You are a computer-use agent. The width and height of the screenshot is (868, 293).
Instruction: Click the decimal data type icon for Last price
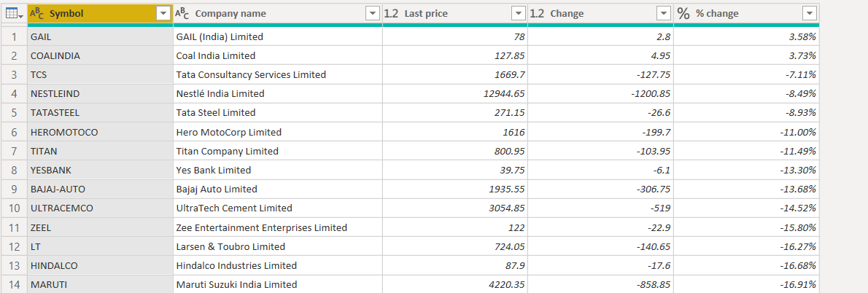pyautogui.click(x=391, y=13)
